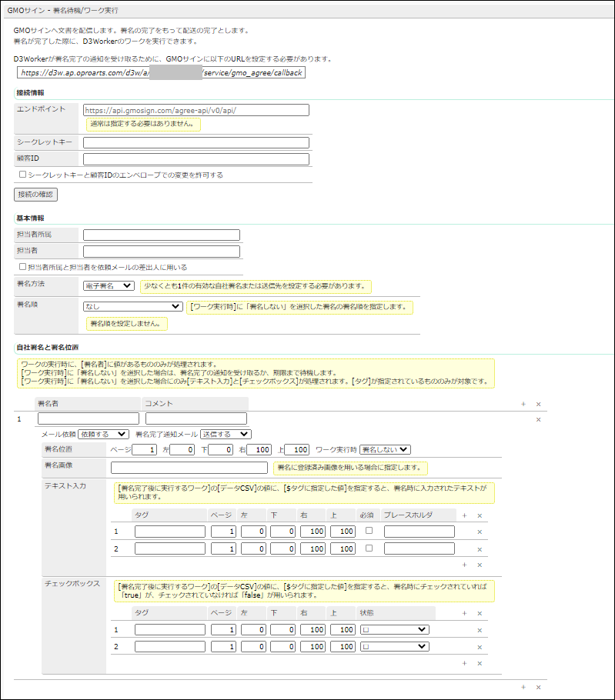Check 必須 for テキスト入力 row 1
This screenshot has width=615, height=700.
(x=369, y=531)
